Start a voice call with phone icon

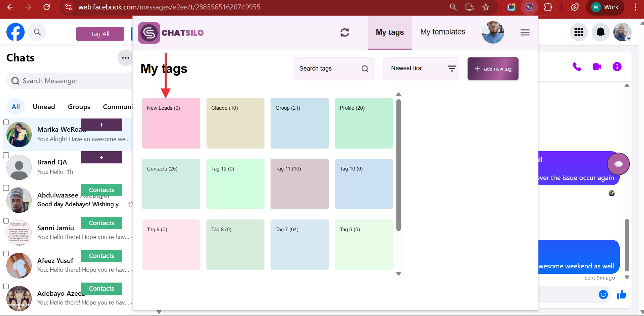[x=577, y=67]
